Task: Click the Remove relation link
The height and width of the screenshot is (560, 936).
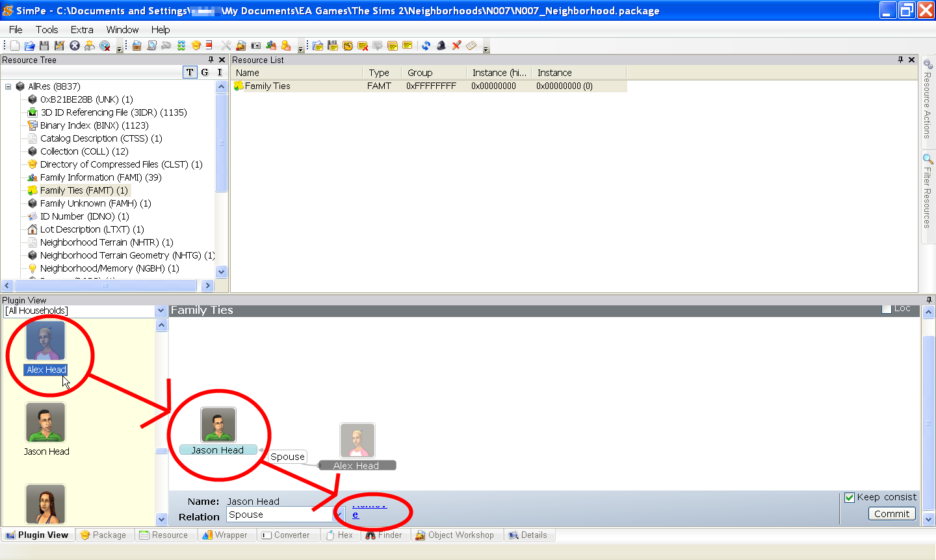Action: (369, 509)
